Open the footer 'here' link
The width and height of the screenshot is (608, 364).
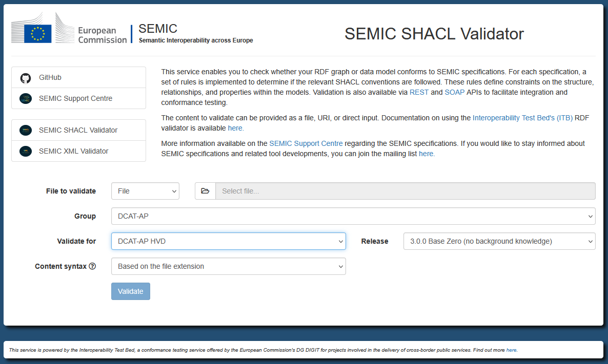coord(512,350)
